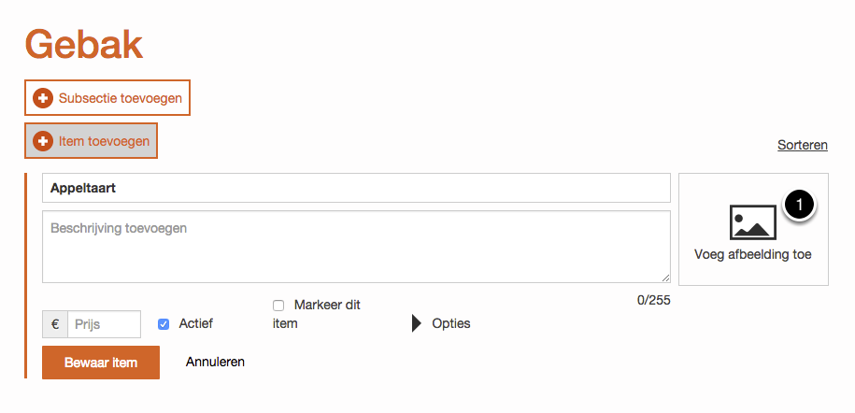Cancel editing via Annuleren

pos(215,362)
